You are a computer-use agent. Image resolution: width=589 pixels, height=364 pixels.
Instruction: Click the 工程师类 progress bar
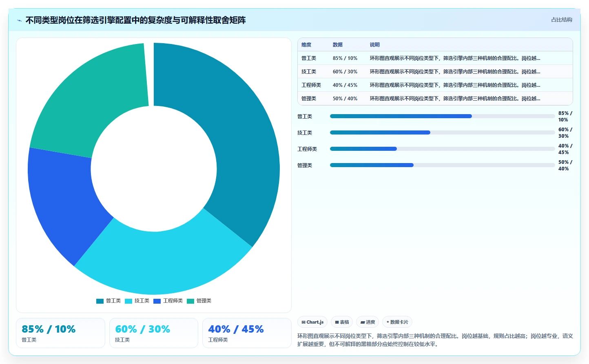tap(442, 149)
